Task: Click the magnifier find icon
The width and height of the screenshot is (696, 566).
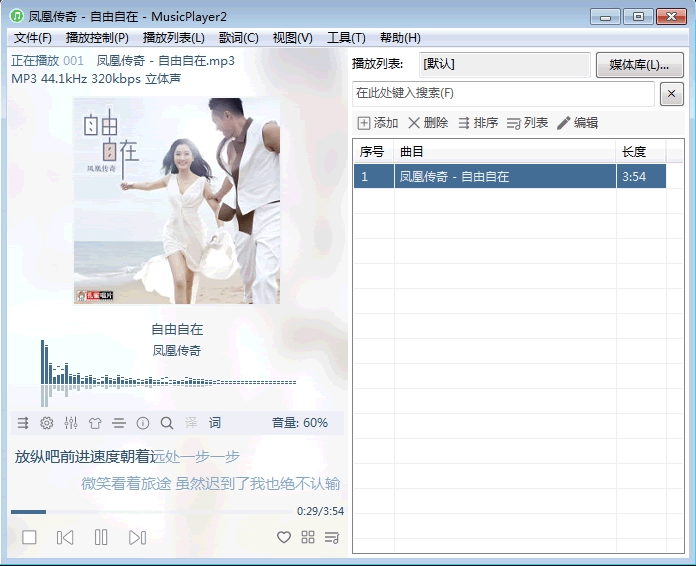Action: (167, 423)
